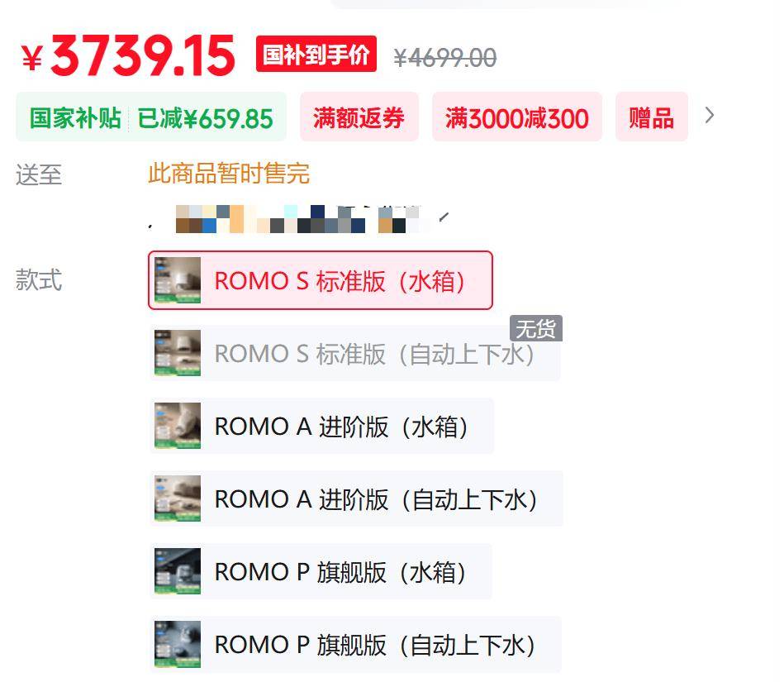Select ROMO P 旗舰版（自动上下水） style option
This screenshot has width=784, height=682.
pyautogui.click(x=355, y=644)
